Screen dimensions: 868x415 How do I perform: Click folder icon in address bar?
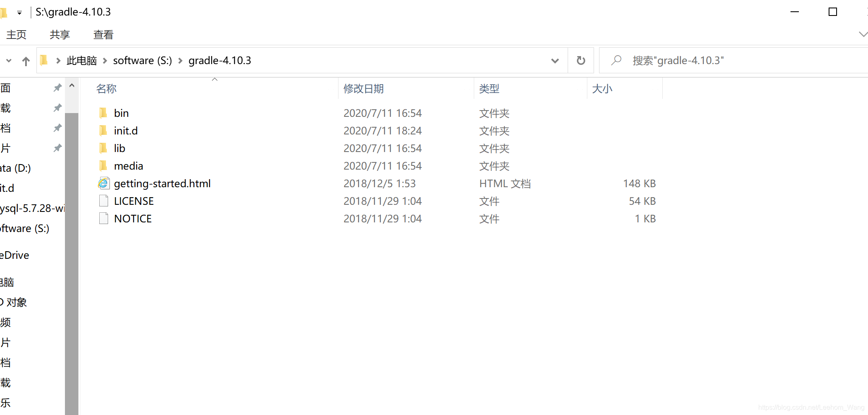coord(44,60)
